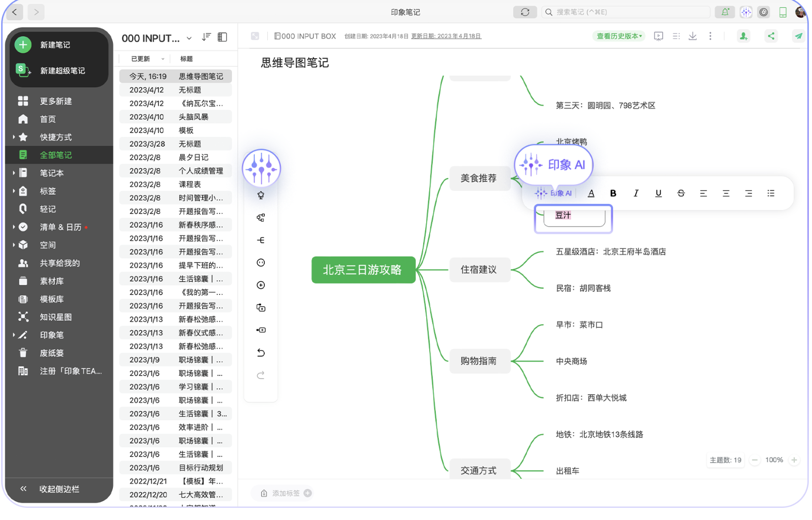
Task: Align text center
Action: click(x=726, y=193)
